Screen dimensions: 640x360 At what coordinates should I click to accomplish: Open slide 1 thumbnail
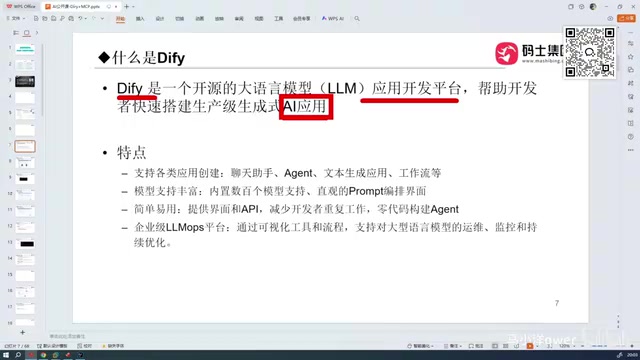pyautogui.click(x=25, y=49)
